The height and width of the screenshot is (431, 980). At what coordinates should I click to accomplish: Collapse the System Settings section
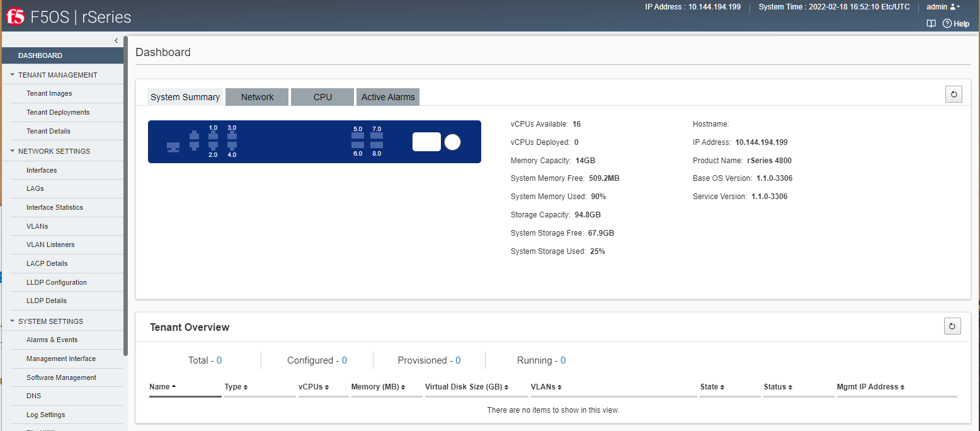pyautogui.click(x=13, y=321)
